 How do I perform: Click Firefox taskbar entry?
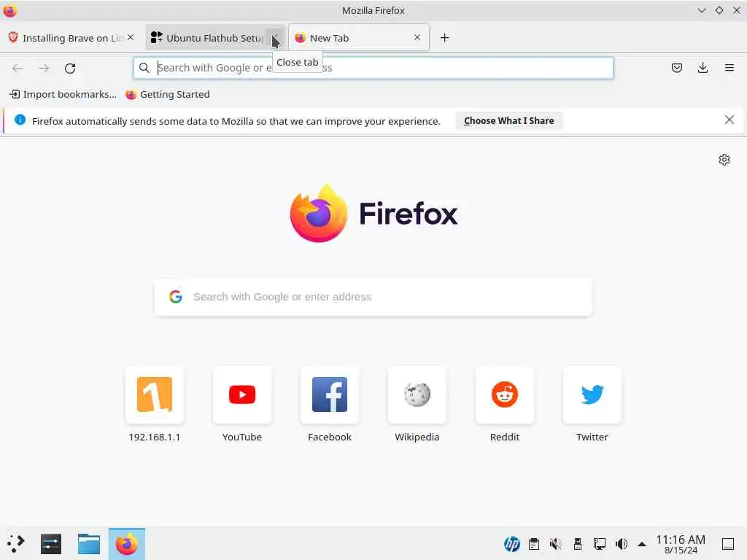pyautogui.click(x=127, y=544)
